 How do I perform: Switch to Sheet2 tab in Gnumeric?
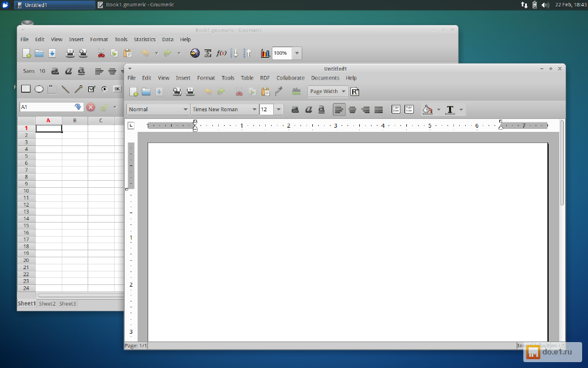pyautogui.click(x=47, y=303)
